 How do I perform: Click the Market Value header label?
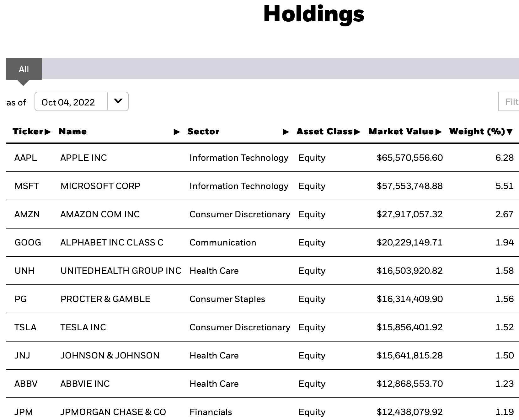coord(401,132)
